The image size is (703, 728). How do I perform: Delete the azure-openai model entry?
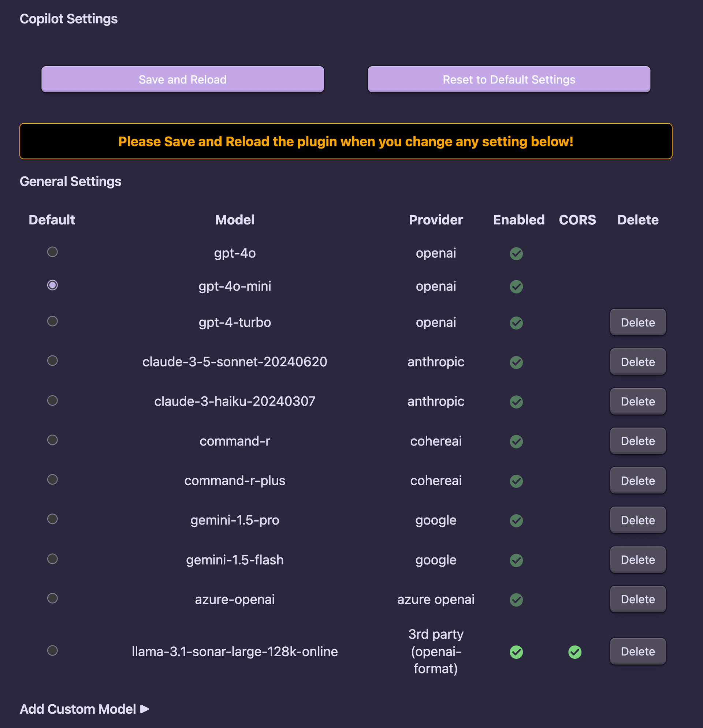click(x=637, y=599)
